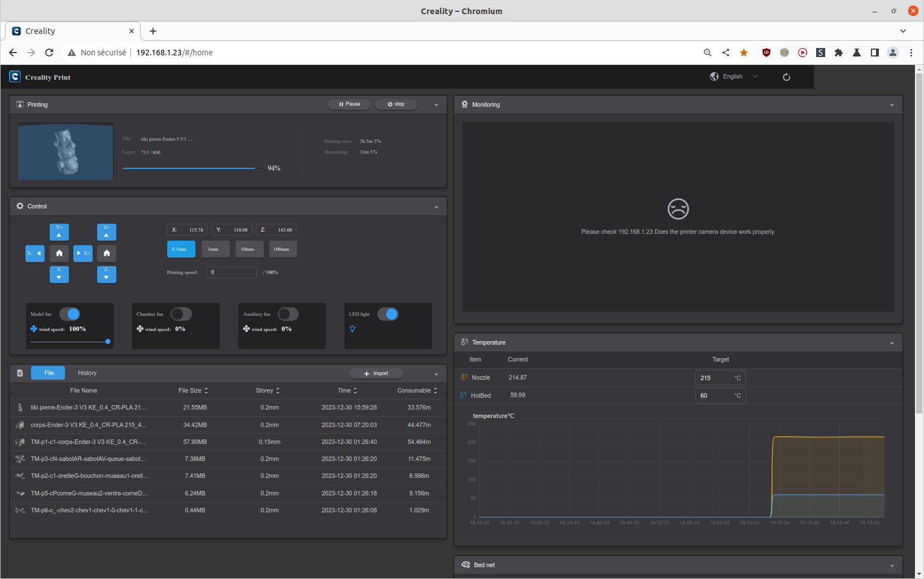Click the globe language icon
Viewport: 924px width, 579px height.
714,76
